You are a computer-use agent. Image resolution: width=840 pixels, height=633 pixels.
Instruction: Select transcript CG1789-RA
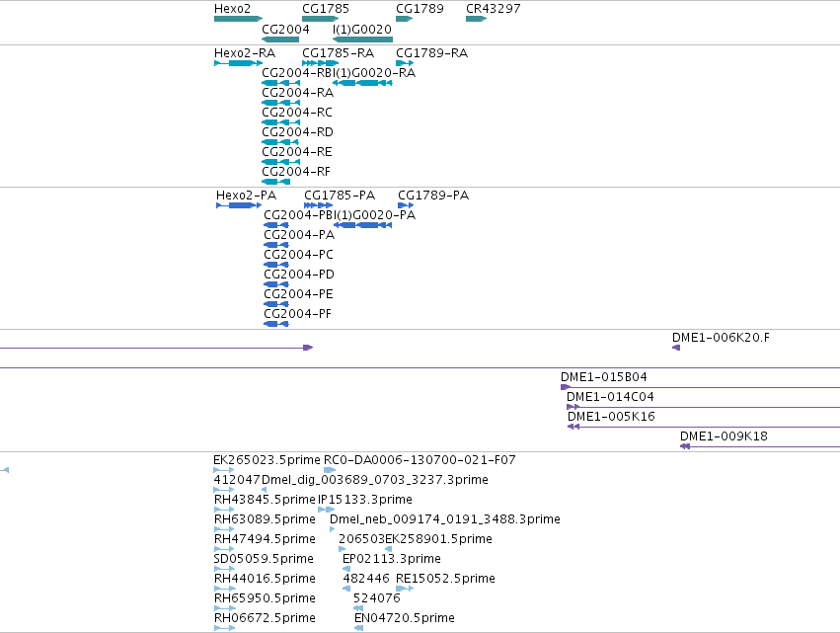point(405,63)
